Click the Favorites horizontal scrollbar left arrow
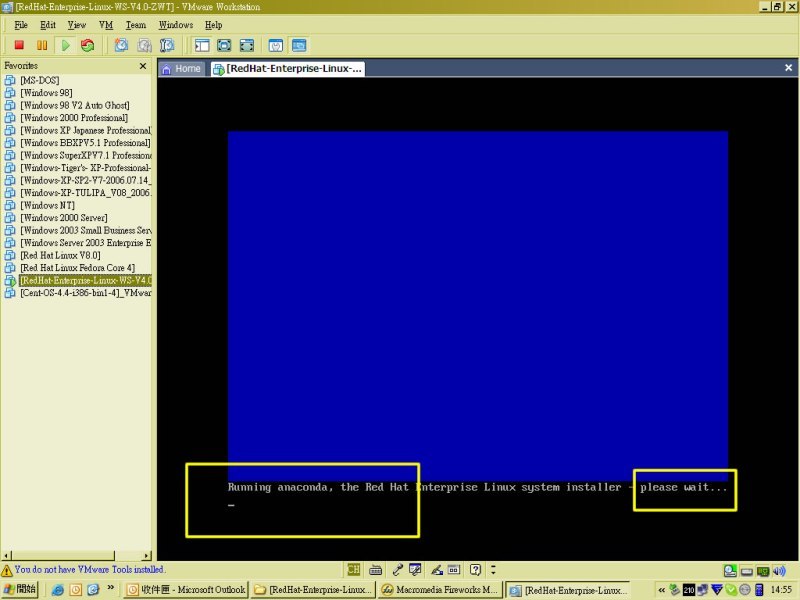Image resolution: width=800 pixels, height=600 pixels. [x=6, y=555]
